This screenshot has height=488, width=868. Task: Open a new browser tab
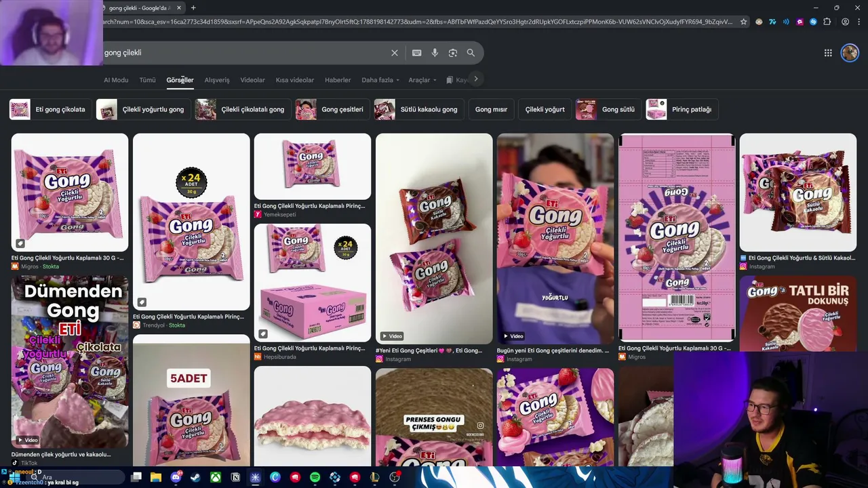pyautogui.click(x=193, y=7)
